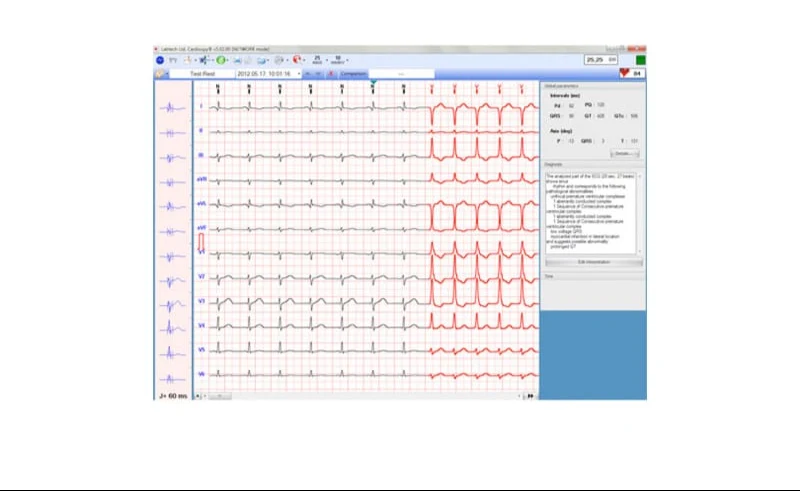Click the red pie-chart toolbar icon
Image resolution: width=800 pixels, height=491 pixels.
click(296, 60)
